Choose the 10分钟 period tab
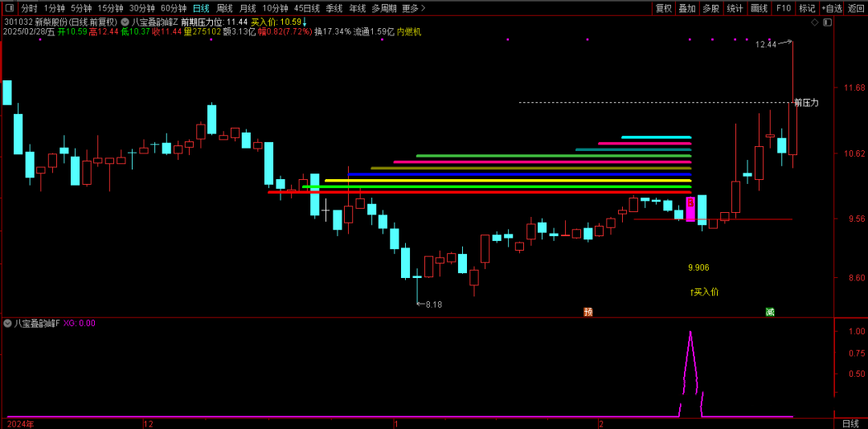 pyautogui.click(x=275, y=8)
